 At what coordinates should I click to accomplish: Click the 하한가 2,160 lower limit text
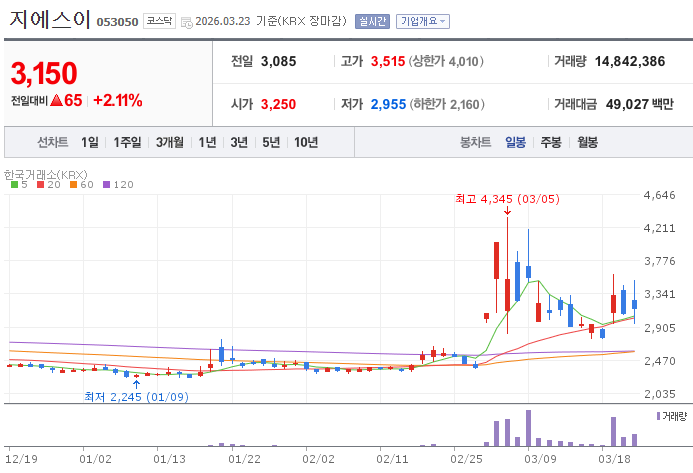click(x=447, y=104)
